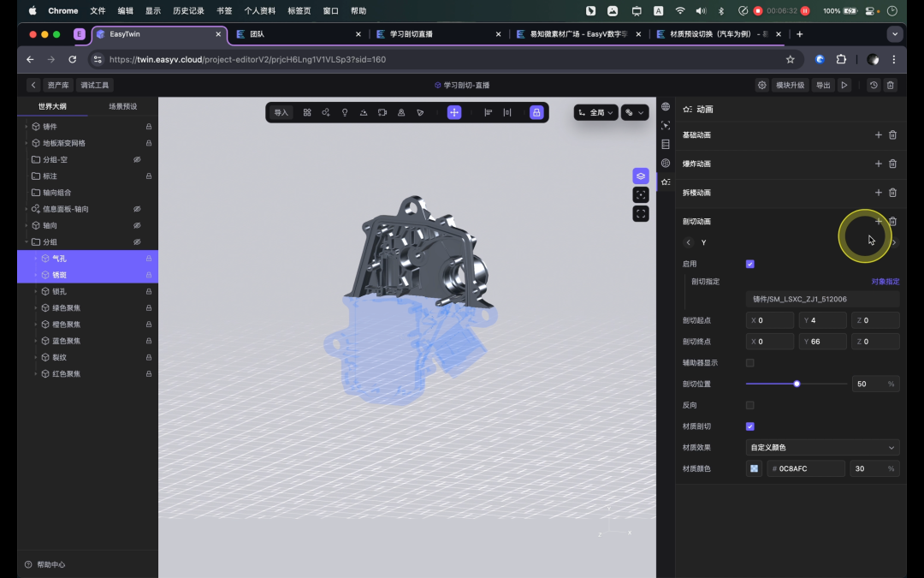Click the 调试工具 button

94,85
